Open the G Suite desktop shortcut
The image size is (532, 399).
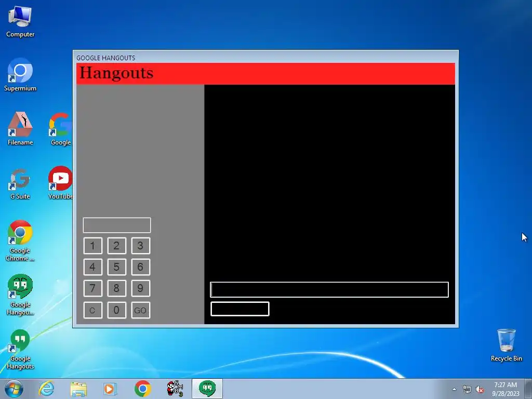click(20, 183)
